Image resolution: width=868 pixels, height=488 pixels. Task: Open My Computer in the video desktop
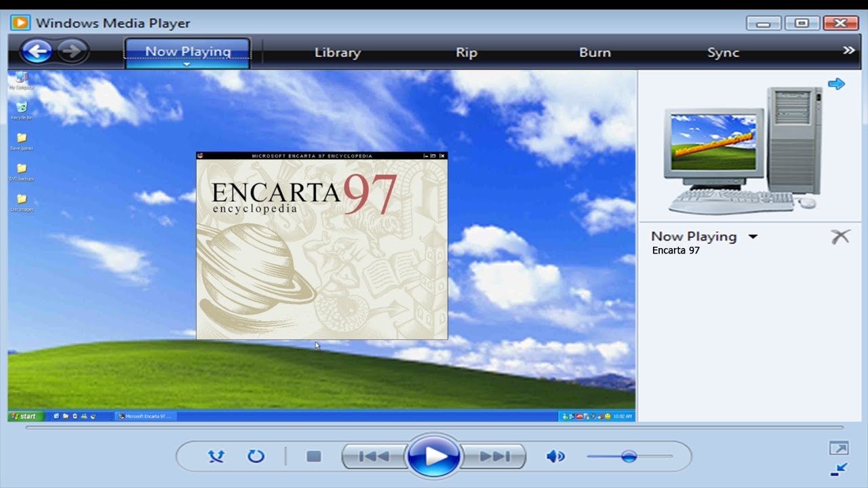(22, 80)
